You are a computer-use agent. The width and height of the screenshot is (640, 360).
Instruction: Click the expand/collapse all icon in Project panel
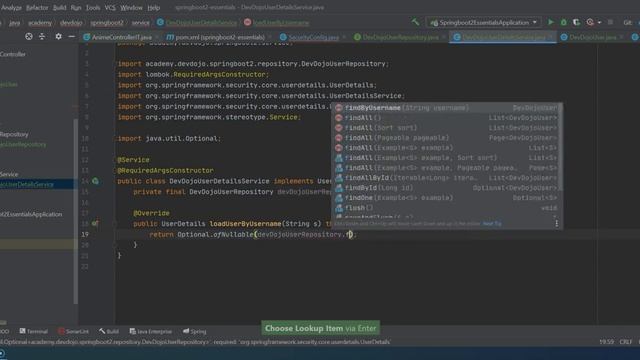[42, 36]
